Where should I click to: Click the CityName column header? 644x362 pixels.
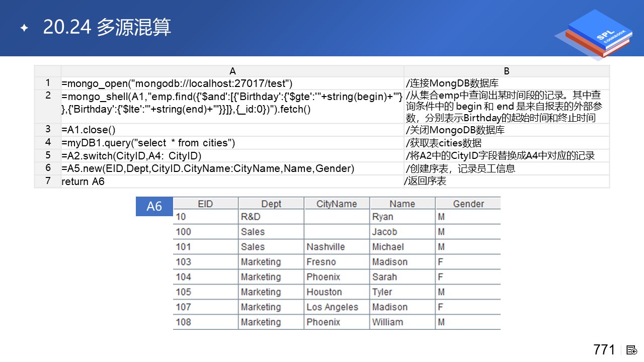coord(337,204)
